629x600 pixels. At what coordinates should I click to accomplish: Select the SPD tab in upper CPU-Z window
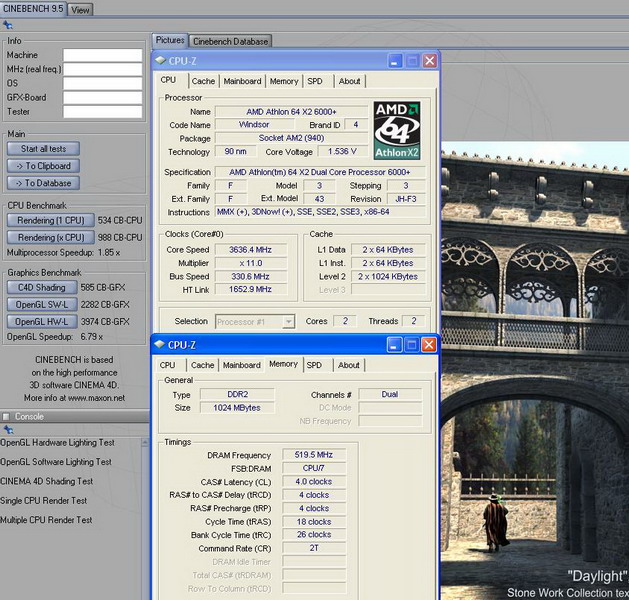click(315, 81)
